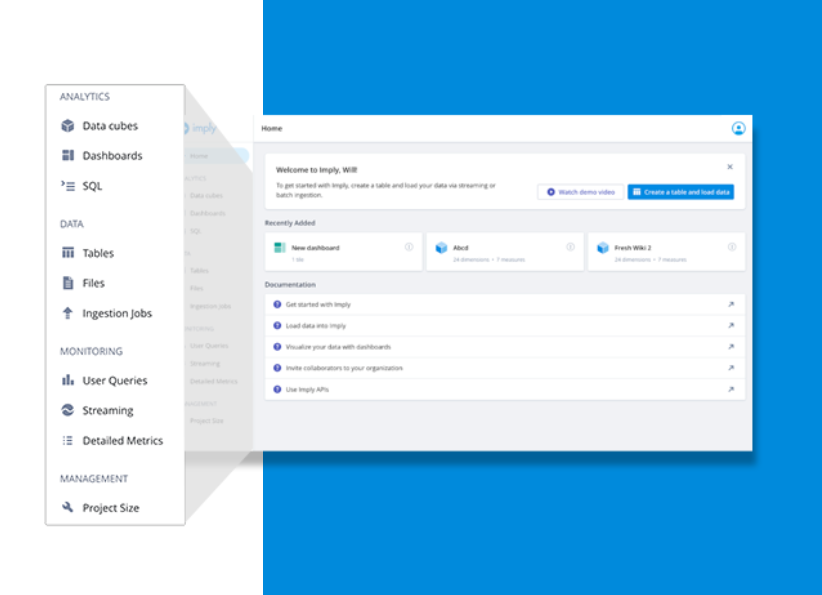Click Create a table and load data
Viewport: 822px width, 595px height.
680,192
